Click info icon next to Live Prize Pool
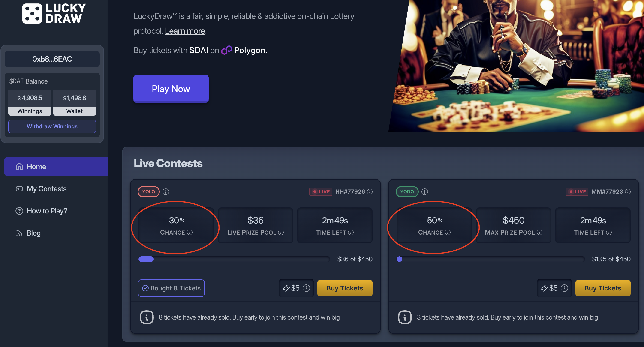Image resolution: width=644 pixels, height=347 pixels. [281, 232]
